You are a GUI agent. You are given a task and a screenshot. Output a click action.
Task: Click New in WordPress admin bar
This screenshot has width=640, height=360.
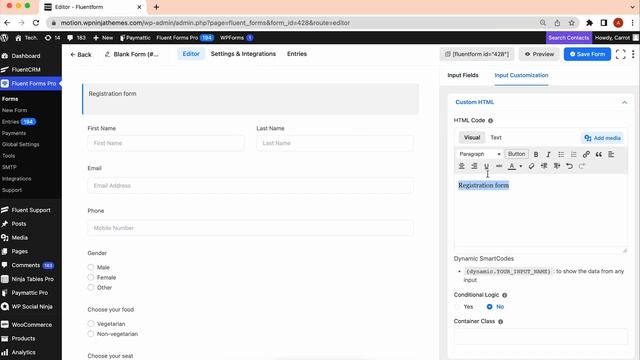(x=103, y=38)
